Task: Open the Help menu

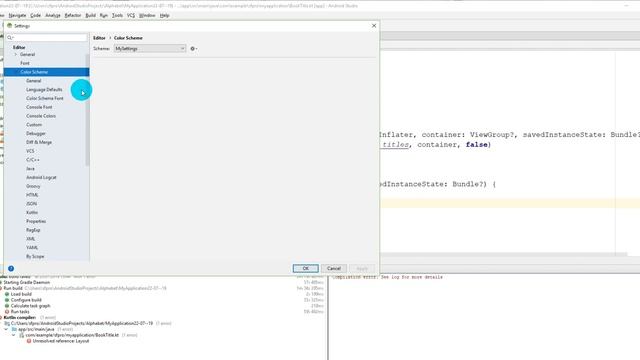Action: 164,16
